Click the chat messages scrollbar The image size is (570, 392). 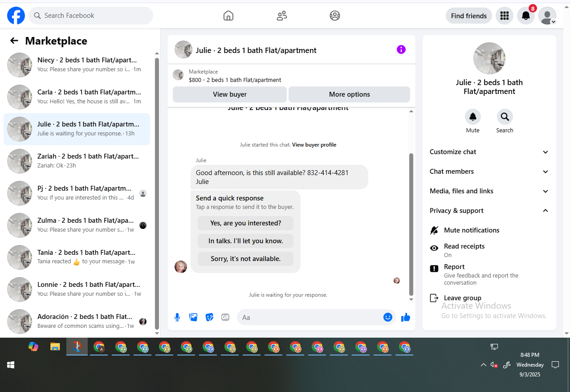[x=411, y=225]
